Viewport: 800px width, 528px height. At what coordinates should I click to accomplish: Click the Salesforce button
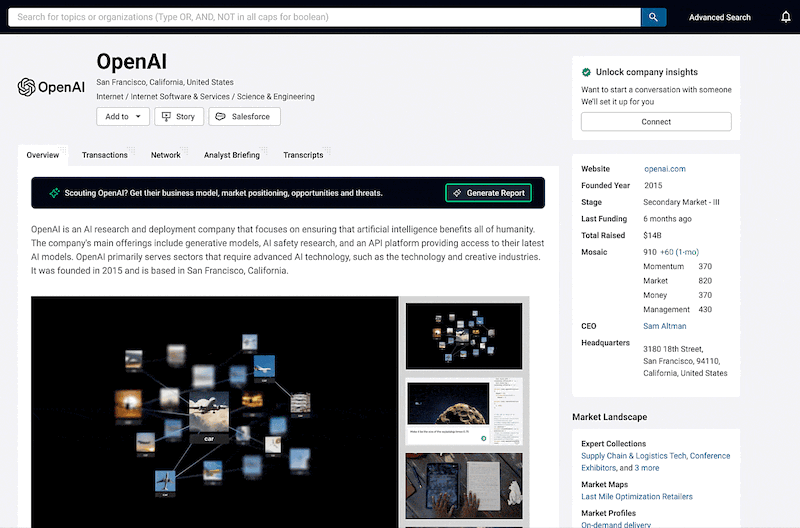pyautogui.click(x=245, y=116)
